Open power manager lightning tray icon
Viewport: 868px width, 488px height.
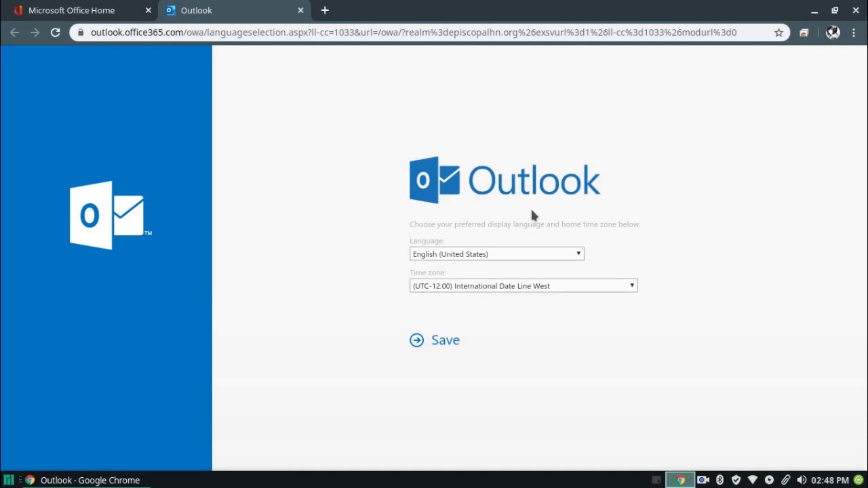coord(769,480)
